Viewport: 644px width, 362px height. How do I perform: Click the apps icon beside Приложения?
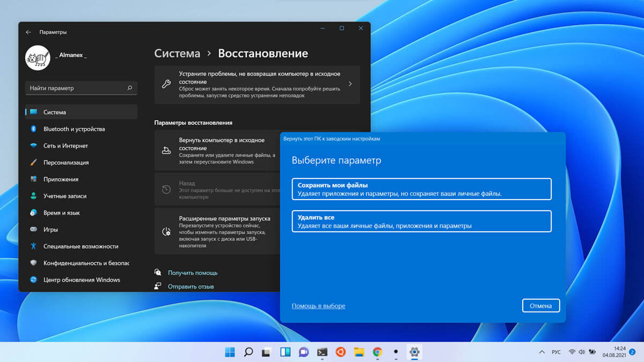33,179
